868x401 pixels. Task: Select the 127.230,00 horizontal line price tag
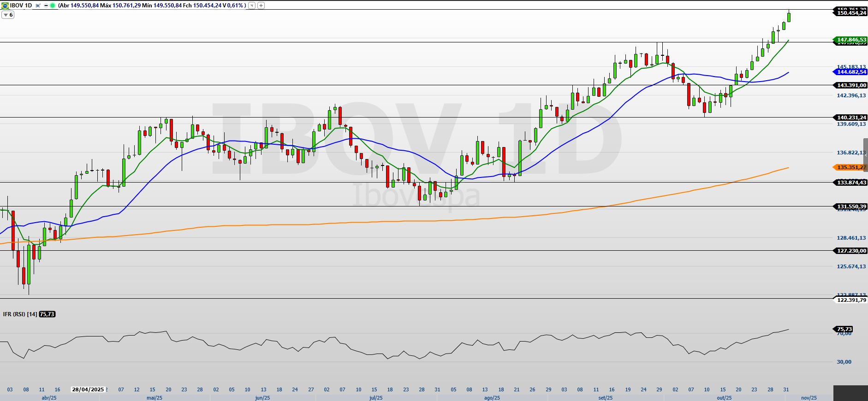click(851, 251)
